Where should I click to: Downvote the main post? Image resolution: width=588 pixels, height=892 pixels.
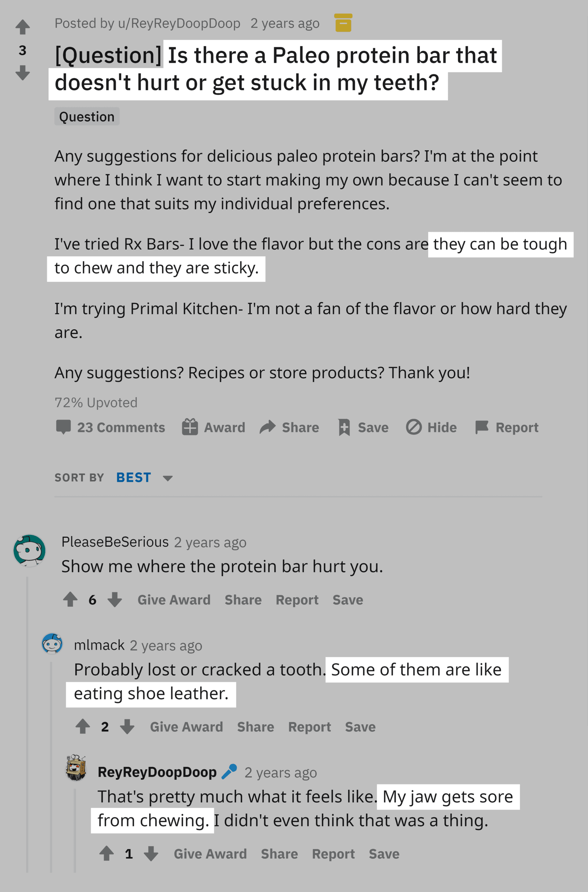[x=22, y=72]
